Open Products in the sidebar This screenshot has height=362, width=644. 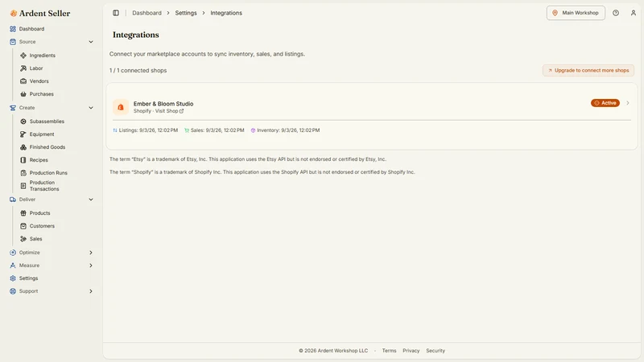pyautogui.click(x=39, y=213)
